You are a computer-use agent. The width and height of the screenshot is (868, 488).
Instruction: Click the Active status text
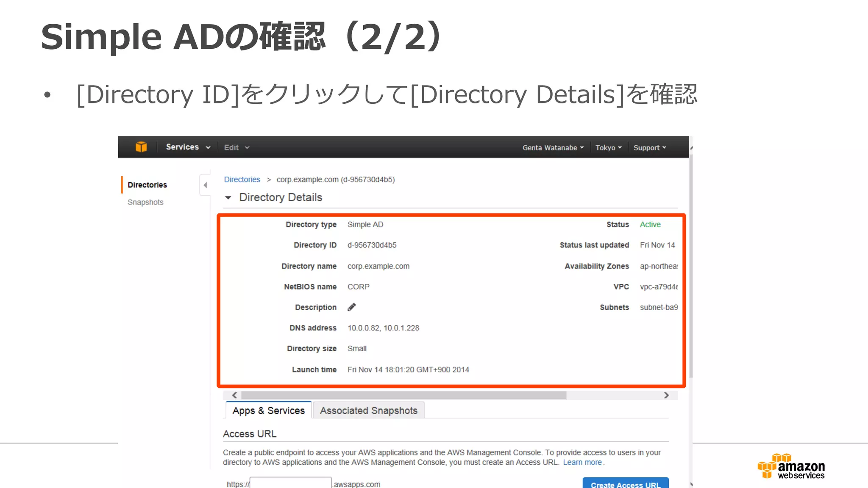pos(650,224)
